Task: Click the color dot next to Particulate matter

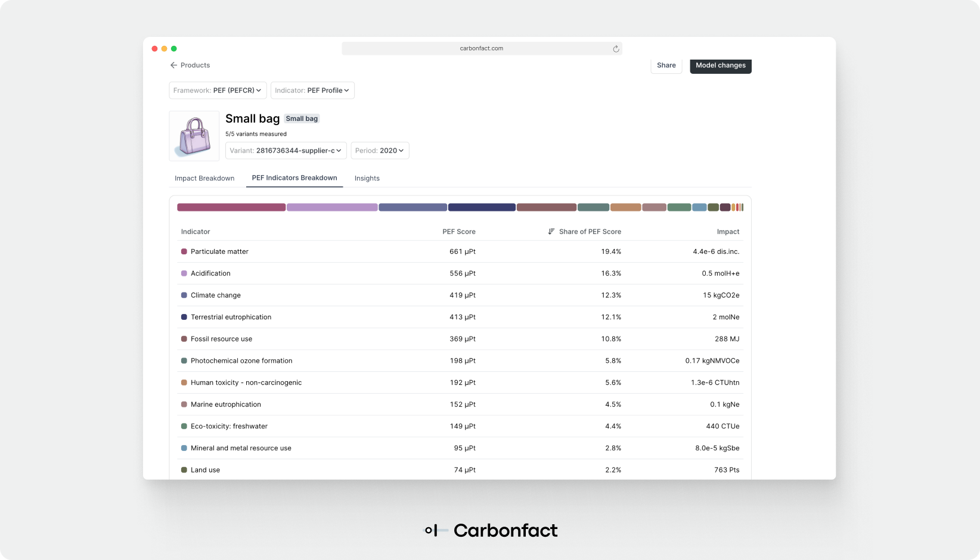Action: click(x=184, y=251)
